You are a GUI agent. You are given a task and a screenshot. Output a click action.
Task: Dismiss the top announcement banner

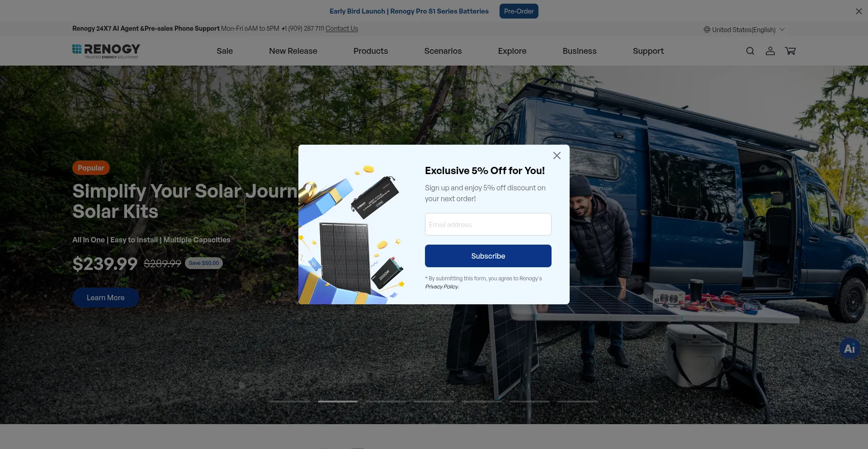[859, 11]
